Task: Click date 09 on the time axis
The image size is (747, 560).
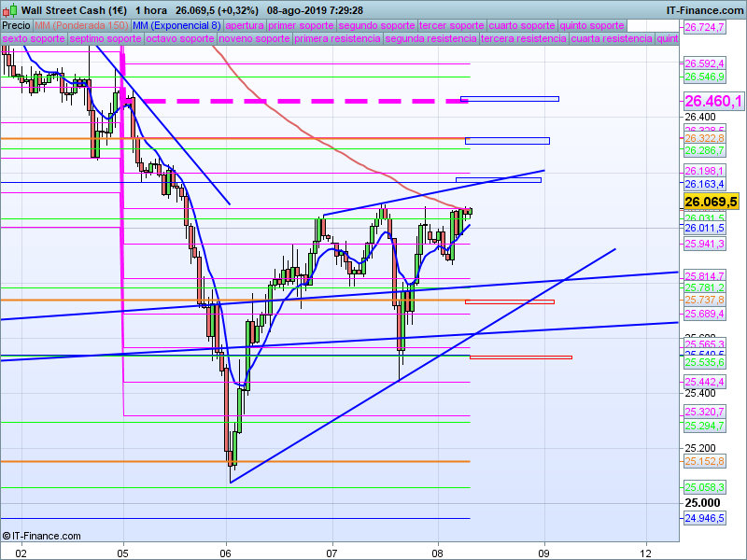Action: point(544,553)
